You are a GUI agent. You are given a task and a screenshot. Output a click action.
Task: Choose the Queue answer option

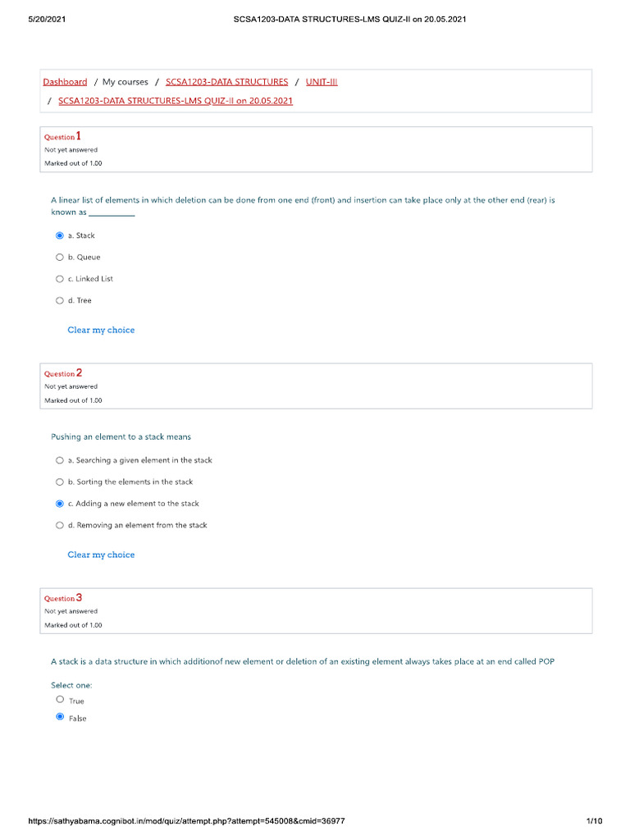tap(59, 257)
